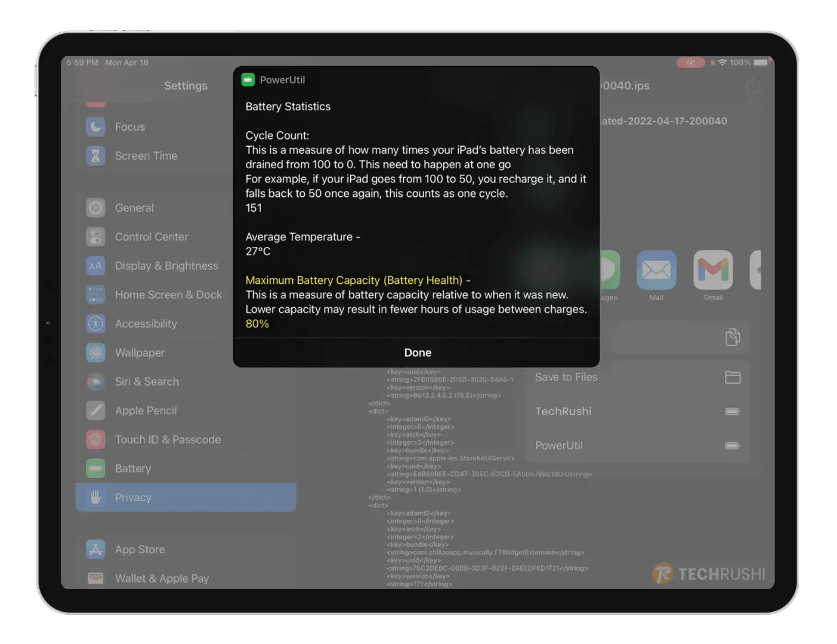Click the Home Screen & Dock grid icon
Viewport: 837px width, 644px height.
pos(95,295)
